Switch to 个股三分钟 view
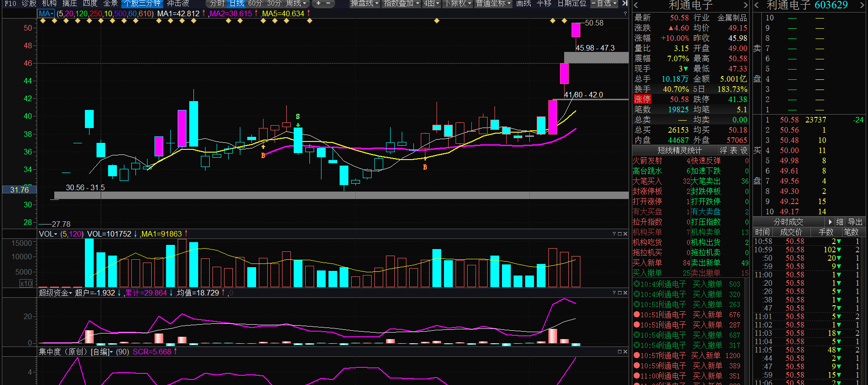 tap(142, 3)
